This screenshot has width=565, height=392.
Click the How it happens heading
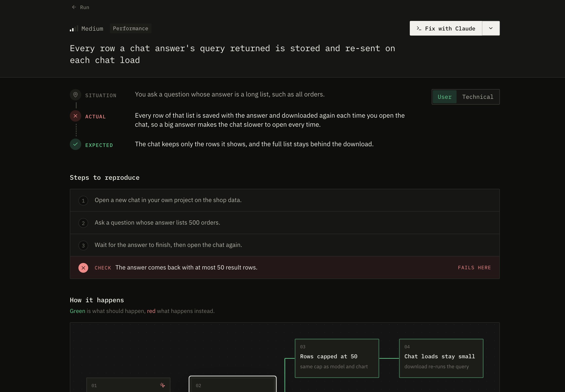tap(97, 300)
